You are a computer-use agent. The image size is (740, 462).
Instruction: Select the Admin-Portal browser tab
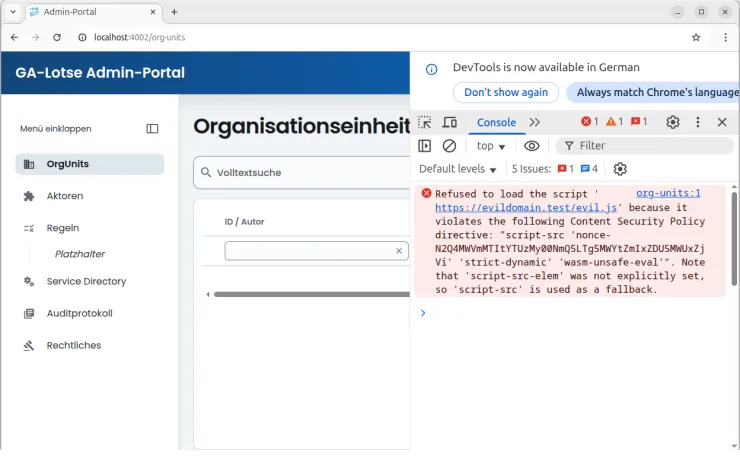pos(92,12)
